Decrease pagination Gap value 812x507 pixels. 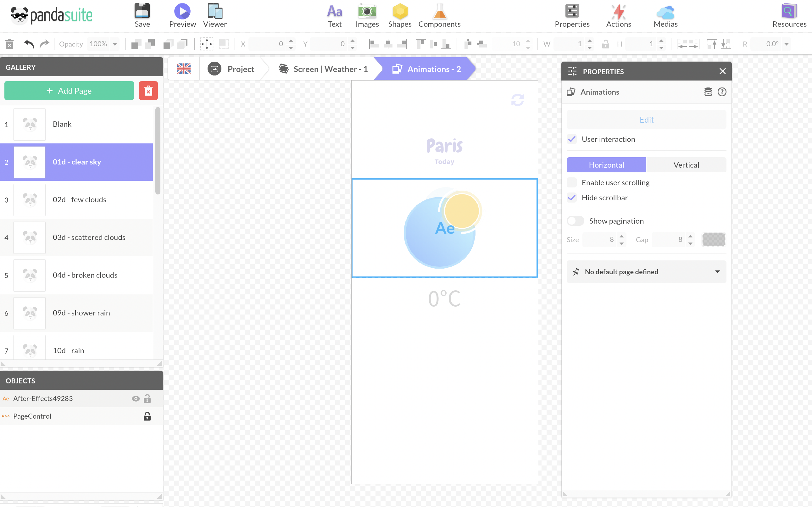pyautogui.click(x=690, y=243)
